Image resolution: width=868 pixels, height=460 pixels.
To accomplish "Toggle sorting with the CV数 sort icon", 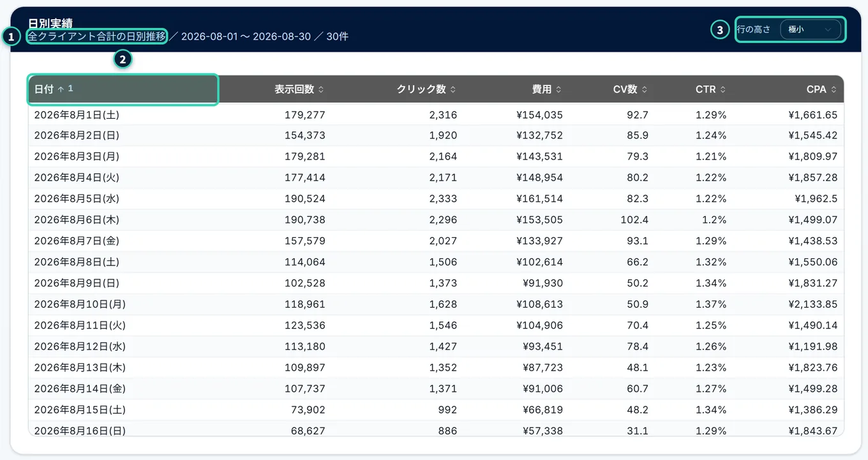I will [645, 89].
